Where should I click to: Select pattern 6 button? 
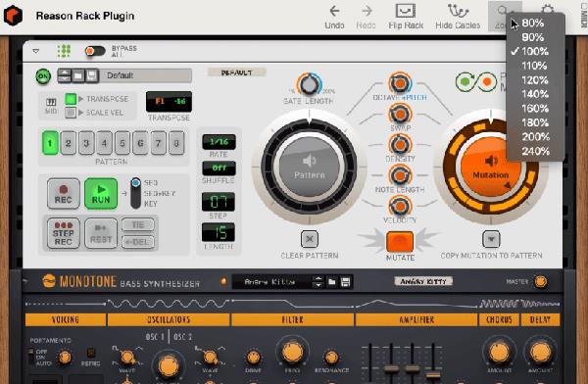click(140, 143)
